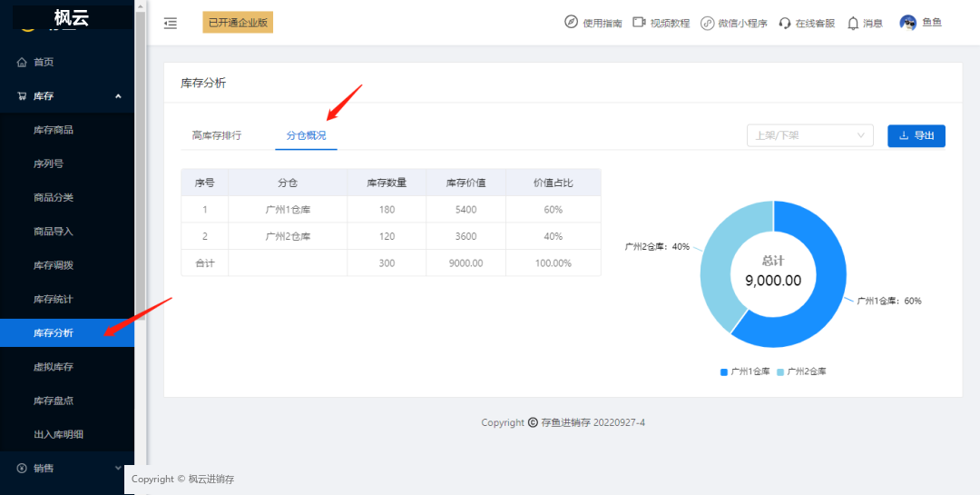Click the 序号 column header
The image size is (980, 495).
coord(205,183)
